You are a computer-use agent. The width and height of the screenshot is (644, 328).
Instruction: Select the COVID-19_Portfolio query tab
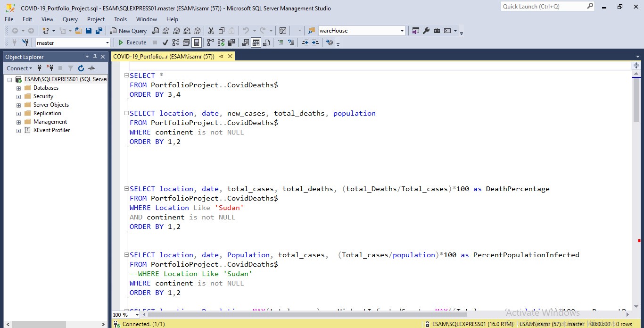(x=163, y=56)
